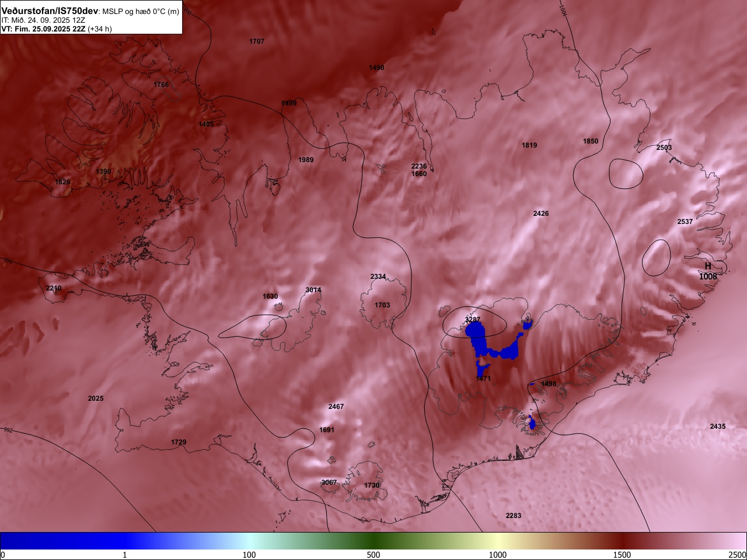This screenshot has width=747, height=560.
Task: Click the color scale label 1000
Action: (498, 555)
